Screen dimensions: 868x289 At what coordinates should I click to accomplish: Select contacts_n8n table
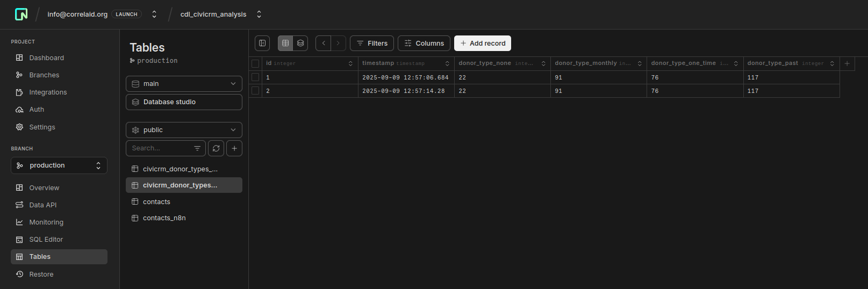coord(164,218)
